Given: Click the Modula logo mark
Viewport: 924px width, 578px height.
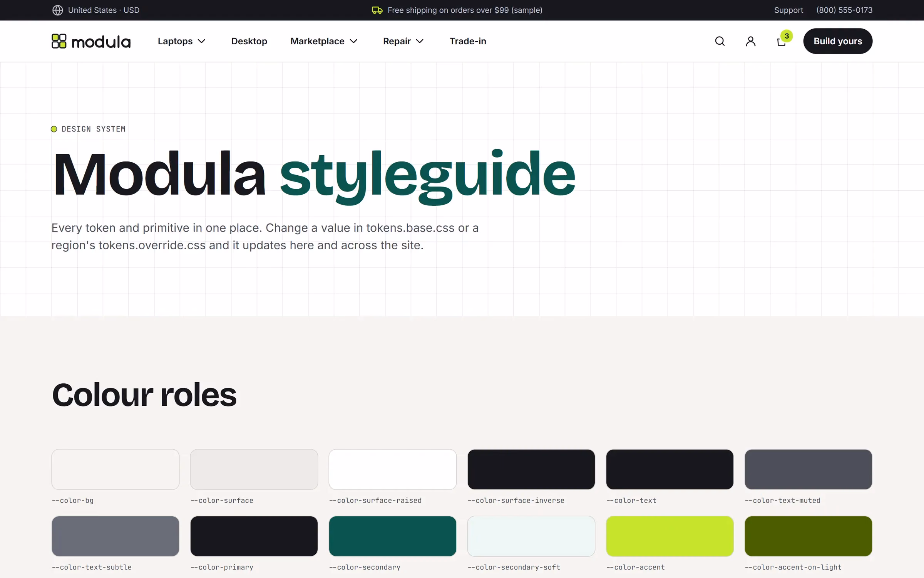Looking at the screenshot, I should 59,41.
